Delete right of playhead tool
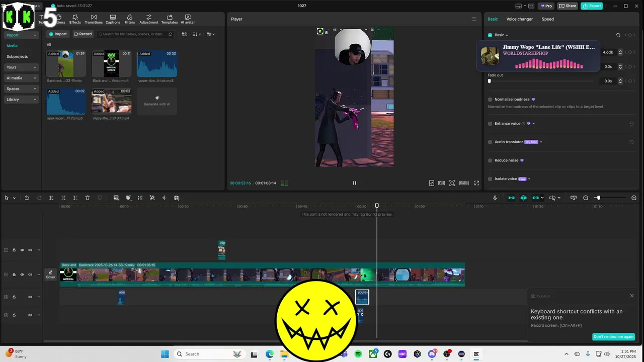 [x=75, y=198]
